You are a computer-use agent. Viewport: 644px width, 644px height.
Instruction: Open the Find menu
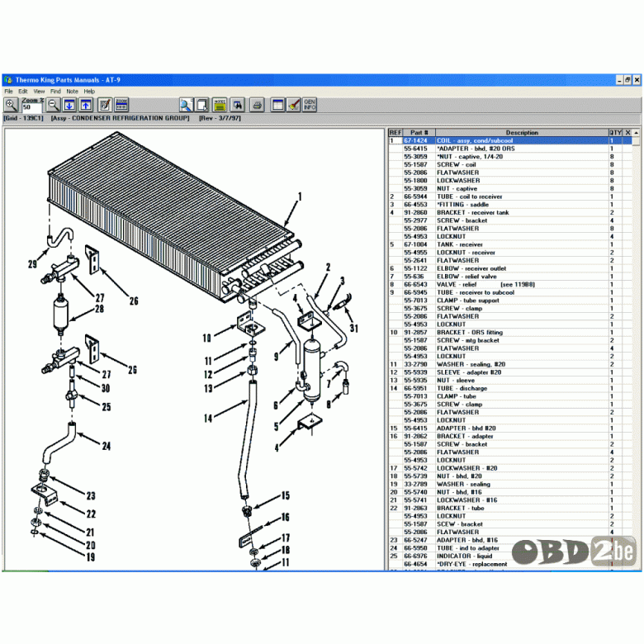coord(55,91)
